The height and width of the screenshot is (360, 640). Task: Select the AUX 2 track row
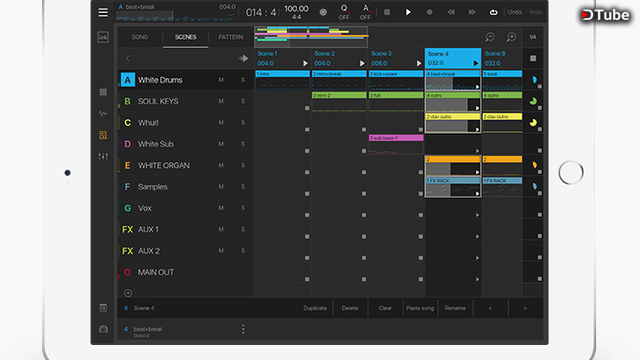186,251
